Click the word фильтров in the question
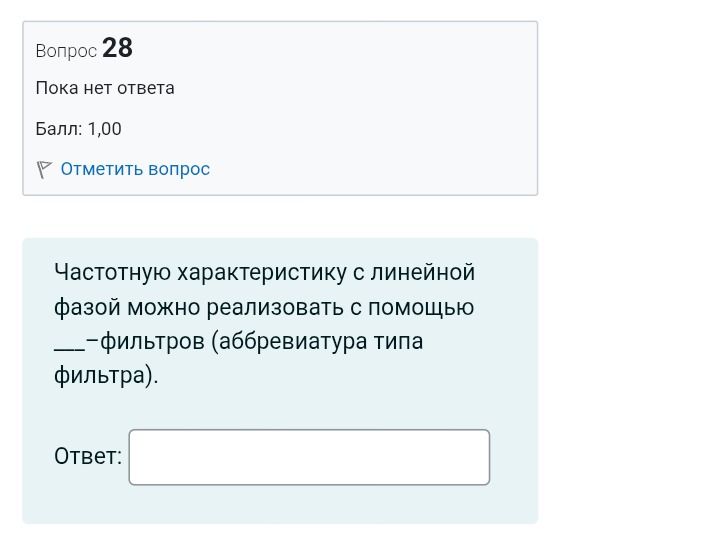Screen dimensions: 706x545 pyautogui.click(x=153, y=341)
